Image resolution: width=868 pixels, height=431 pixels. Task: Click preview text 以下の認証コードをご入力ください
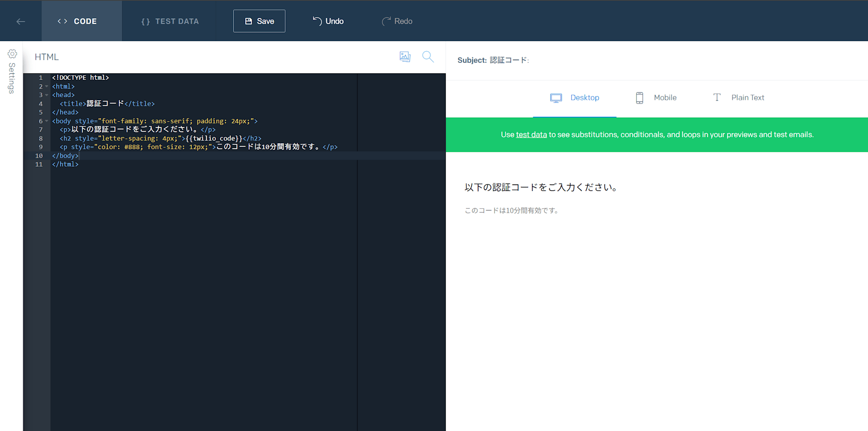(x=541, y=188)
